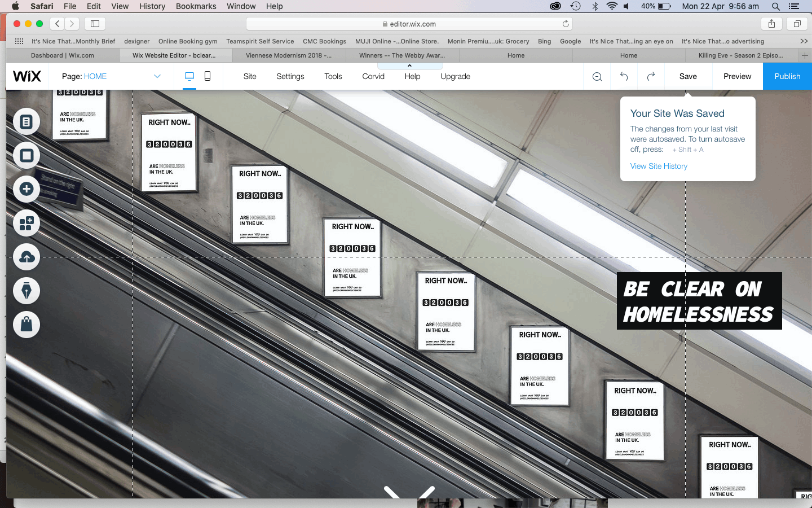Click the Upgrade menu item
The height and width of the screenshot is (508, 812).
pos(455,76)
